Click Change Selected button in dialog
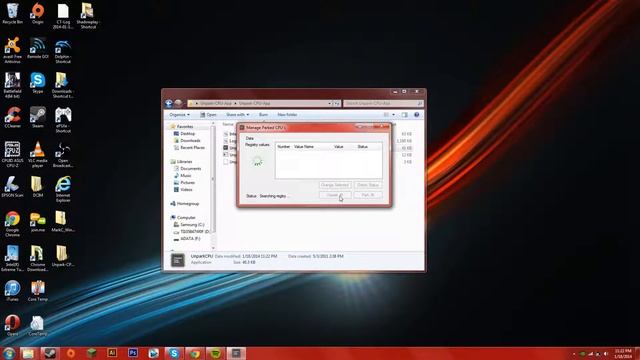Viewport: 640px width, 360px height. coord(335,185)
